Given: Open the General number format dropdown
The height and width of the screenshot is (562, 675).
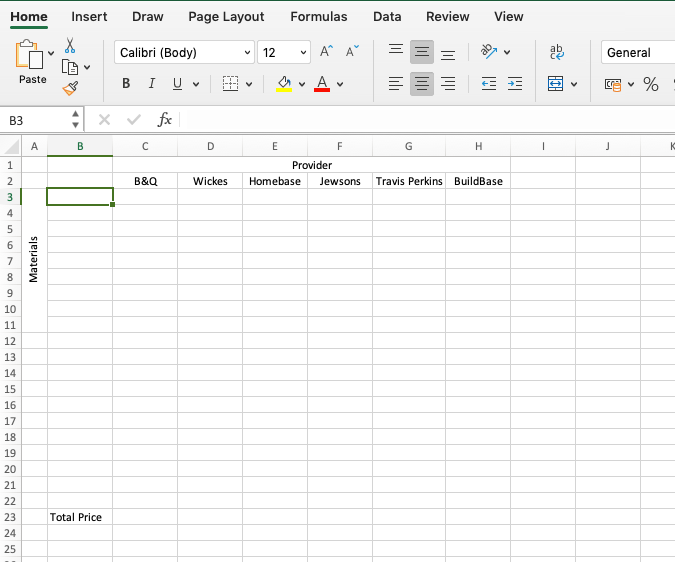Looking at the screenshot, I should click(x=638, y=52).
